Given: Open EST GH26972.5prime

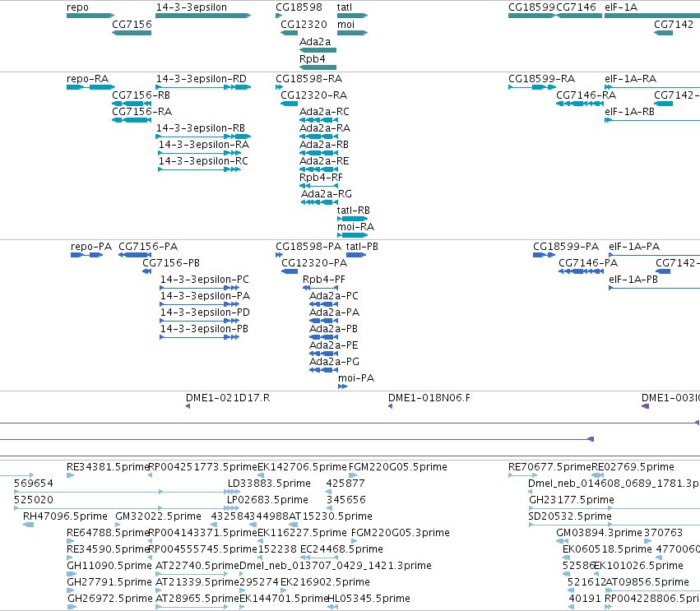Looking at the screenshot, I should [72, 607].
